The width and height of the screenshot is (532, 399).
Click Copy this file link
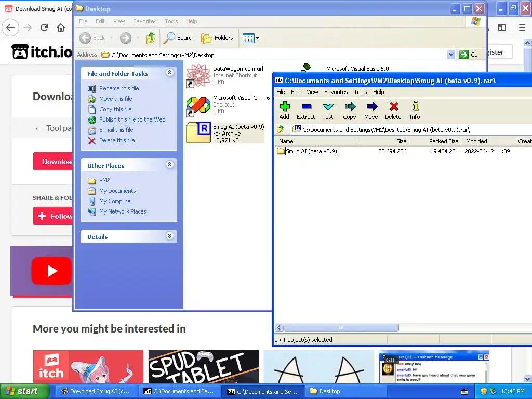click(x=115, y=109)
